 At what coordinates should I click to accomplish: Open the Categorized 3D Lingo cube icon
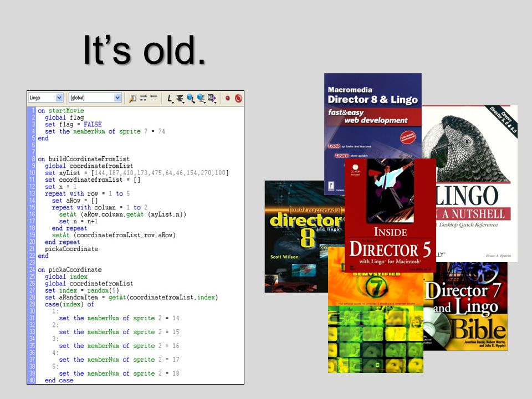[201, 99]
